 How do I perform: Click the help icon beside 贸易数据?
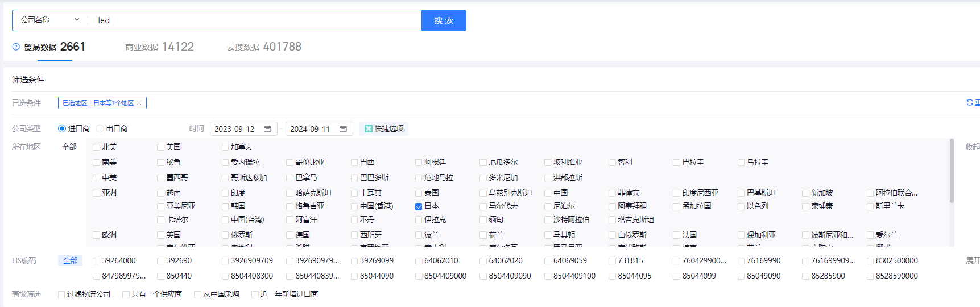16,47
